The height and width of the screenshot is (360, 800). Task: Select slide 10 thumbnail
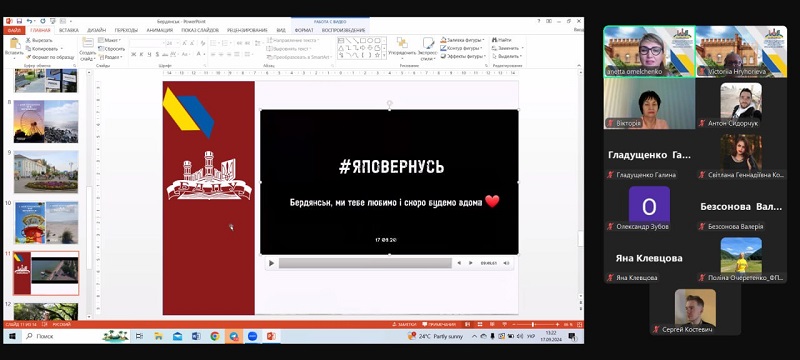click(x=46, y=222)
